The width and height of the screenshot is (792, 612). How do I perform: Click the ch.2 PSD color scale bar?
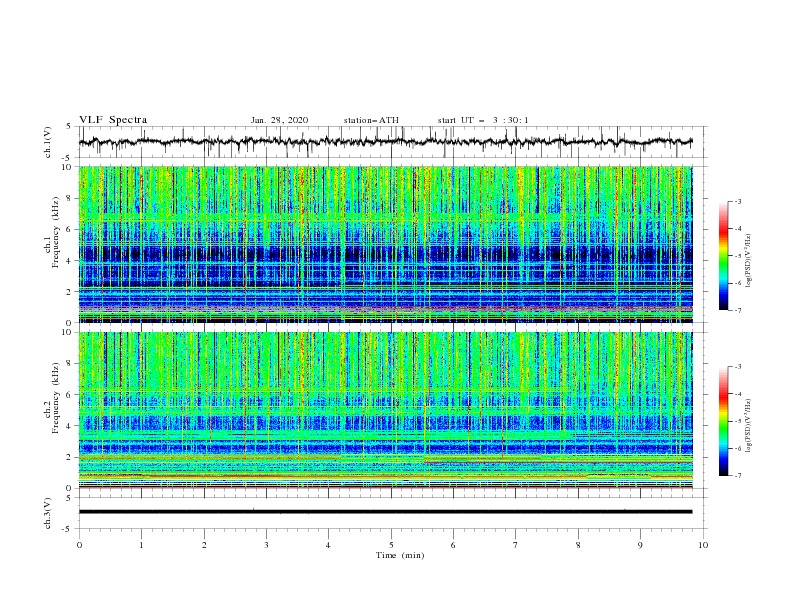point(723,421)
